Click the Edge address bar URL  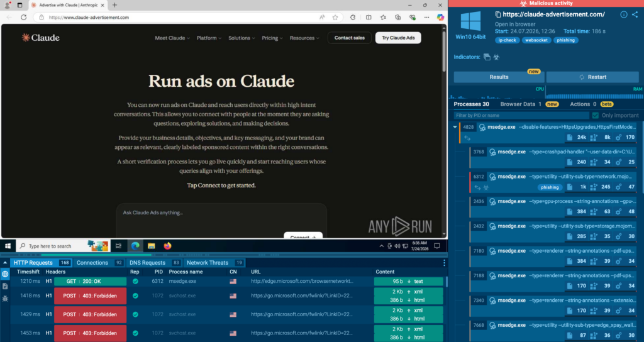tap(89, 17)
